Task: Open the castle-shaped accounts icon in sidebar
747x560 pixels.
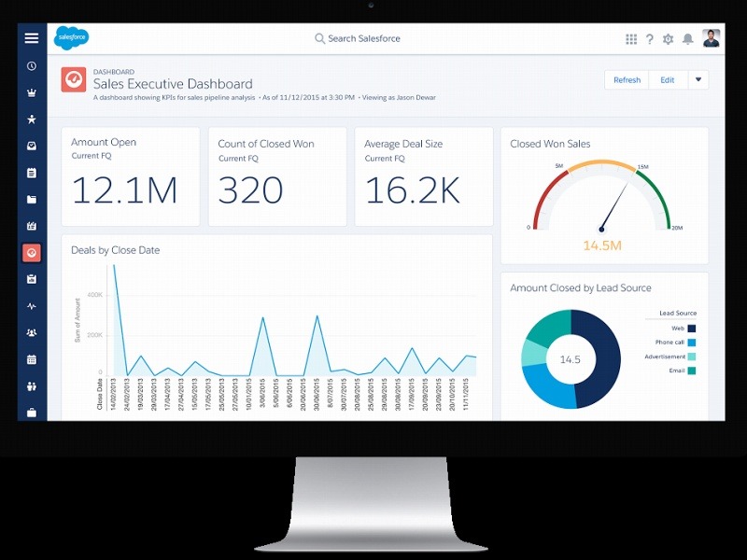Action: tap(32, 226)
